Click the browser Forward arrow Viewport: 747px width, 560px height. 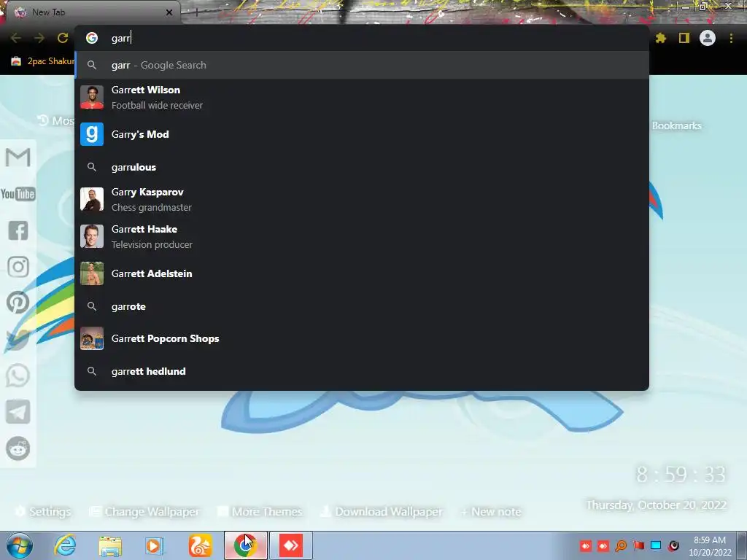tap(39, 38)
